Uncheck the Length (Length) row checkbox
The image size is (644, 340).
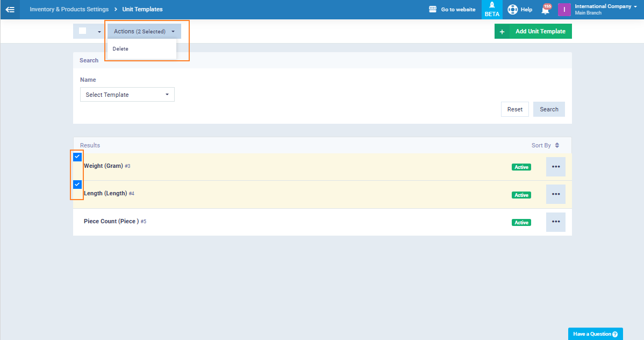tap(77, 185)
